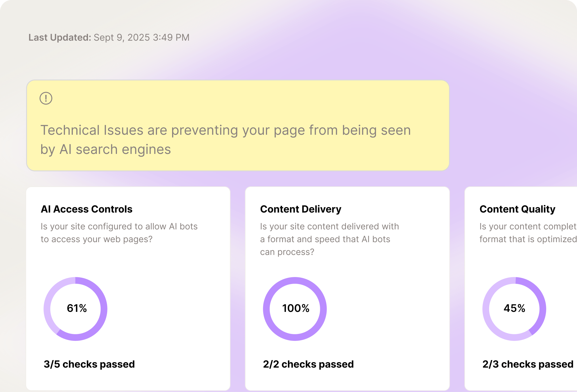Toggle the Content Delivery description text
Image resolution: width=577 pixels, height=392 pixels.
329,239
